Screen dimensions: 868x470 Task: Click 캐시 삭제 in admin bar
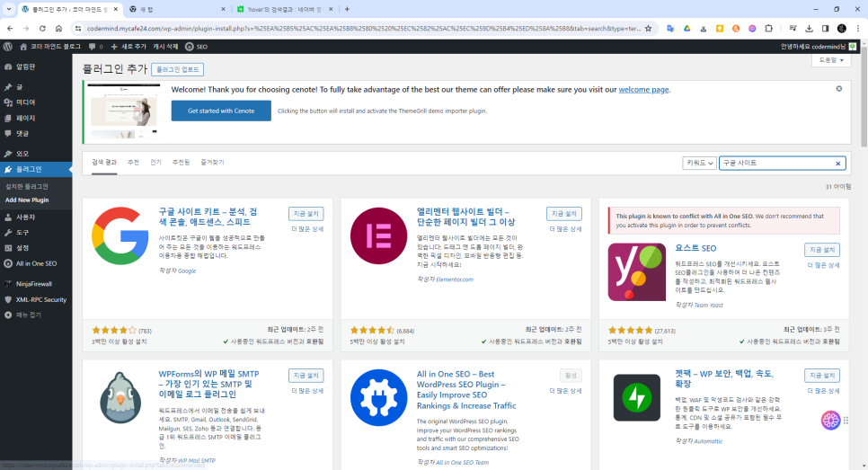click(165, 47)
